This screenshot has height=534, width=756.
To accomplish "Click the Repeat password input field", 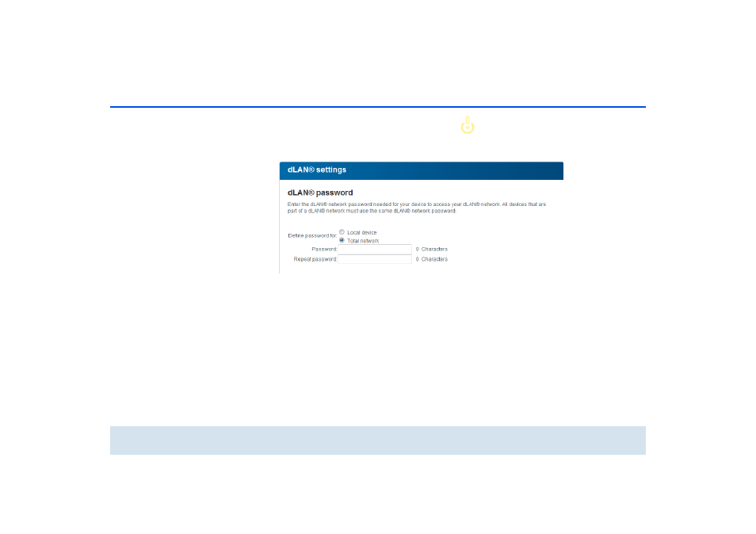I will [375, 259].
